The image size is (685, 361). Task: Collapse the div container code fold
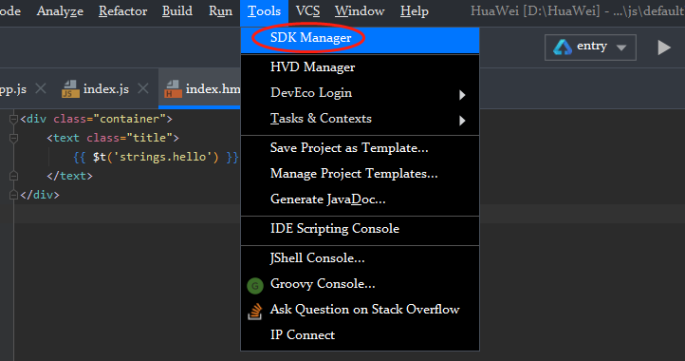pos(14,119)
